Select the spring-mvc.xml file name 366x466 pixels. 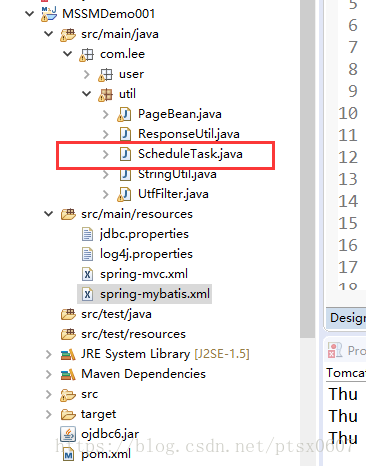pos(144,274)
